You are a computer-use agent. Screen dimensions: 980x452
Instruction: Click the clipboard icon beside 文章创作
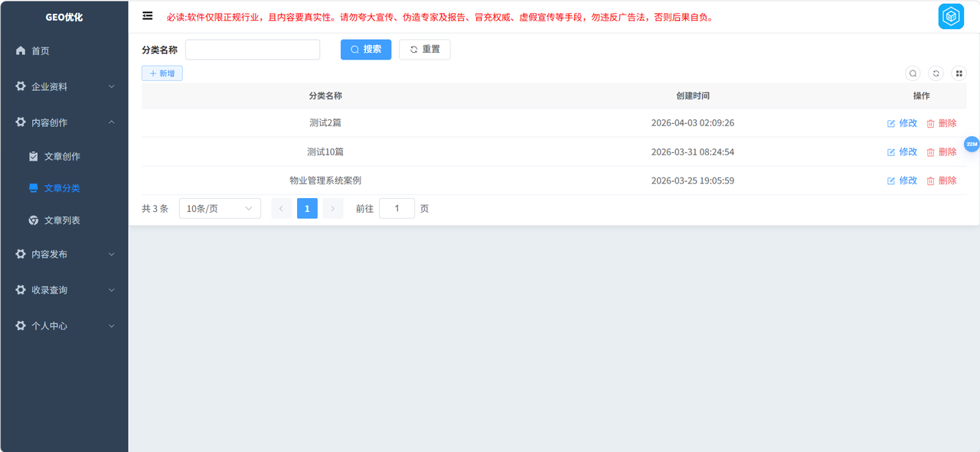34,156
